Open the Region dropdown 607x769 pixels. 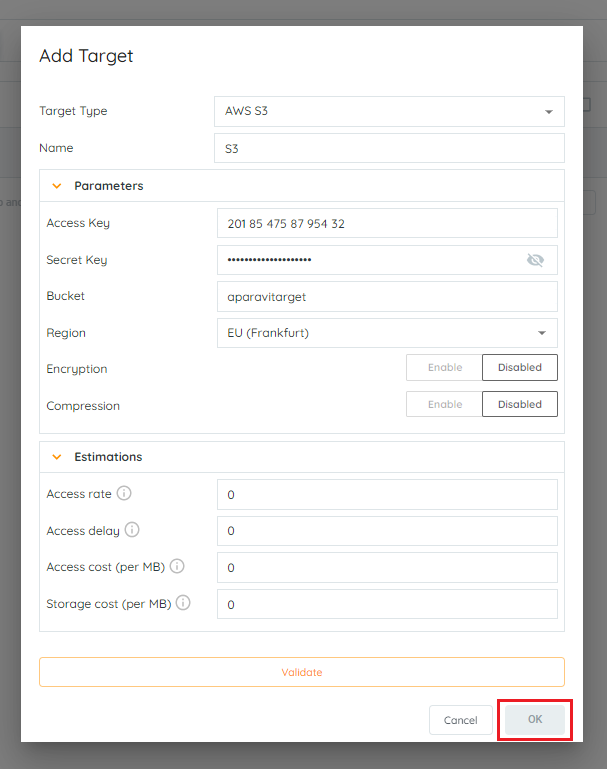pos(387,333)
